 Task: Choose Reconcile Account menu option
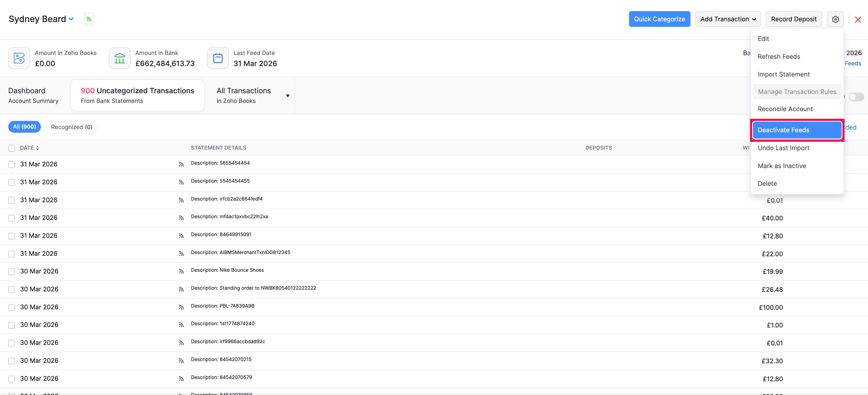[x=785, y=109]
